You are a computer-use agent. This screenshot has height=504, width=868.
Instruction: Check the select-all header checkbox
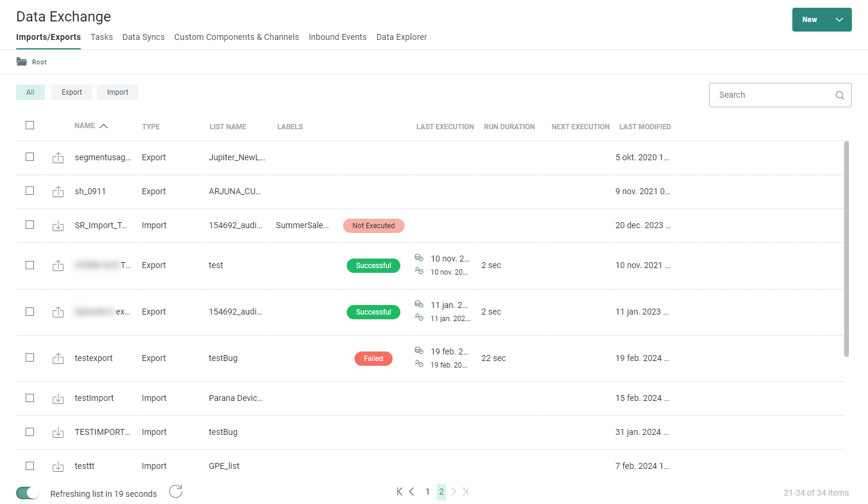[30, 125]
